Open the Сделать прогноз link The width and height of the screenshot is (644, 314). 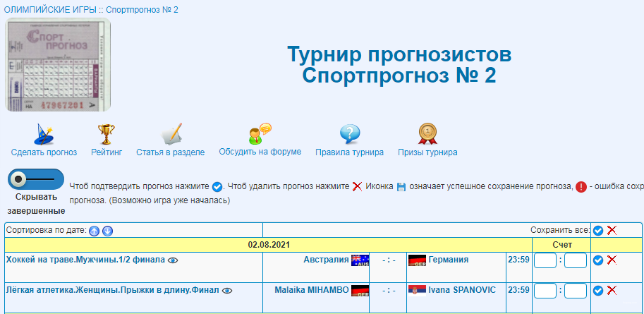(x=44, y=152)
